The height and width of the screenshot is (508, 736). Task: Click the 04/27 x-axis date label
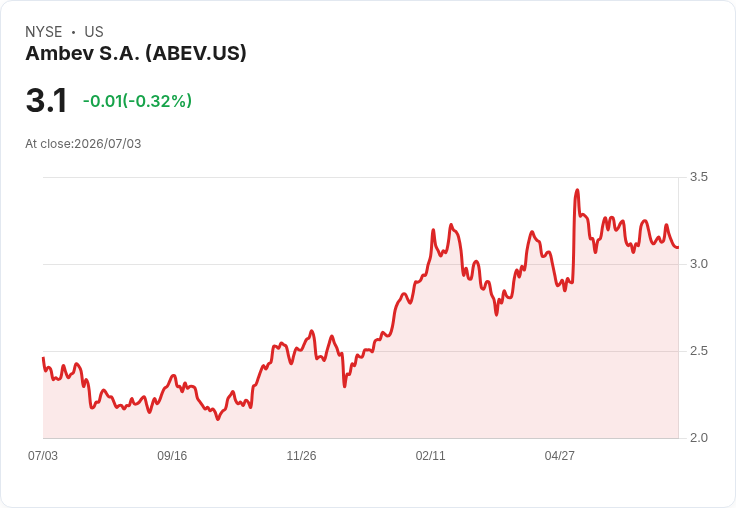[x=560, y=456]
